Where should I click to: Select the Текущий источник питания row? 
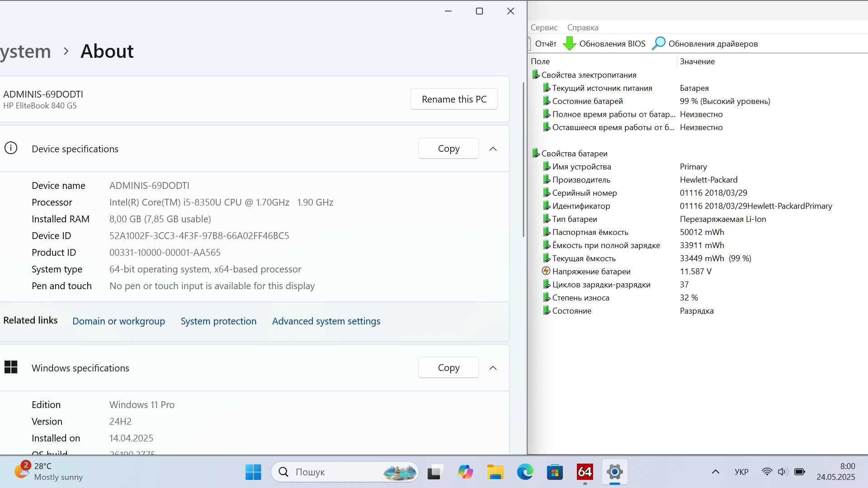698,88
